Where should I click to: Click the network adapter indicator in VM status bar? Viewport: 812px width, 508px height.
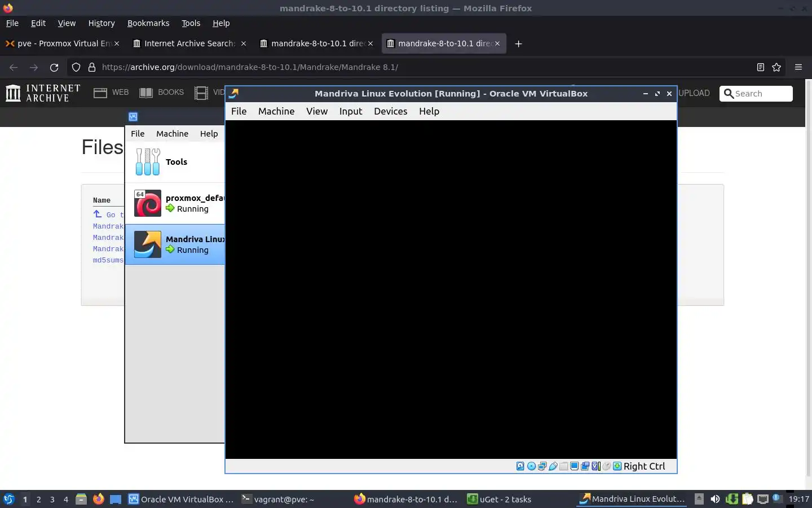[542, 466]
